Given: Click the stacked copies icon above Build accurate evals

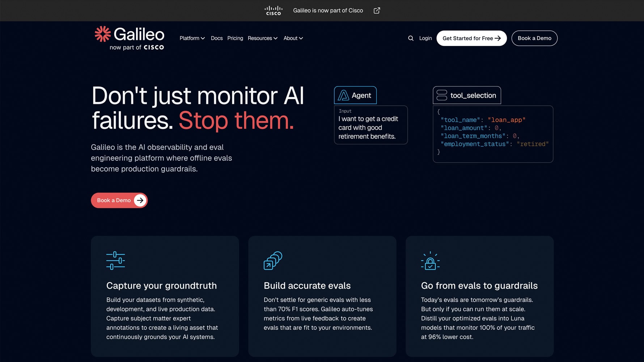Looking at the screenshot, I should tap(273, 261).
